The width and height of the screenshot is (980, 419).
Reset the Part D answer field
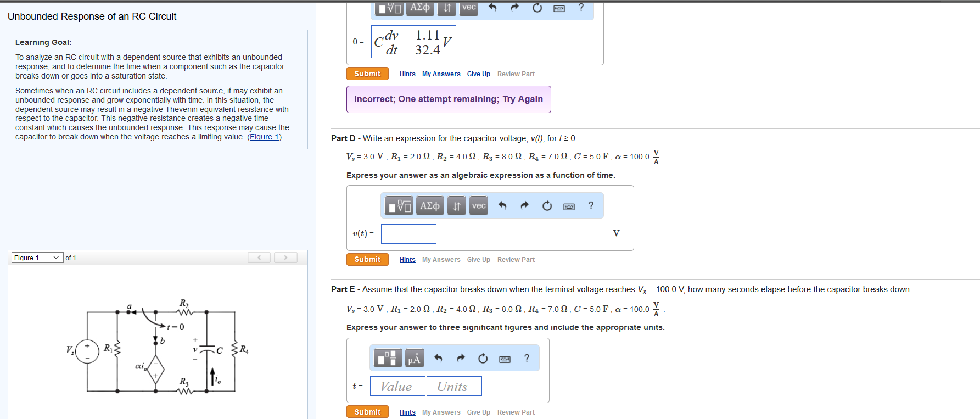tap(547, 206)
